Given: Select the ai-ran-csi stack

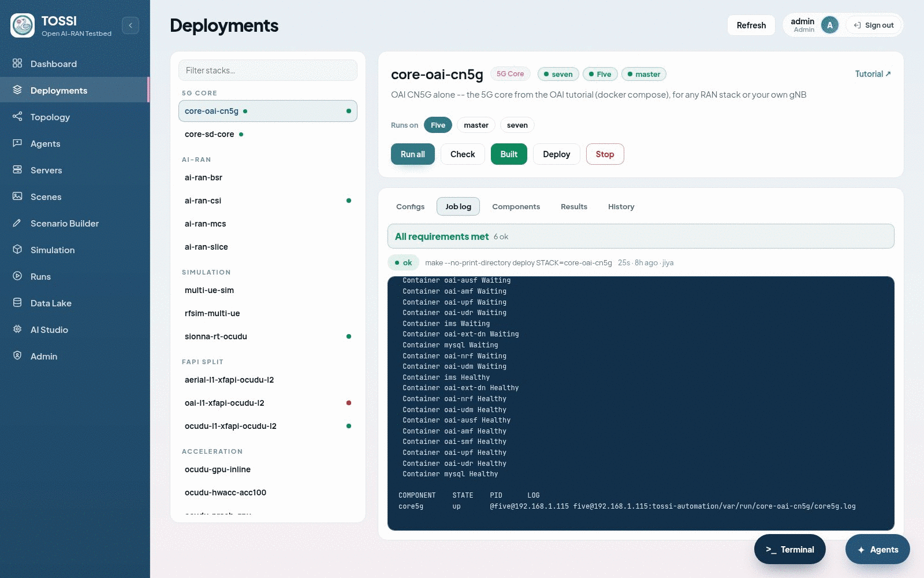Looking at the screenshot, I should tap(268, 201).
